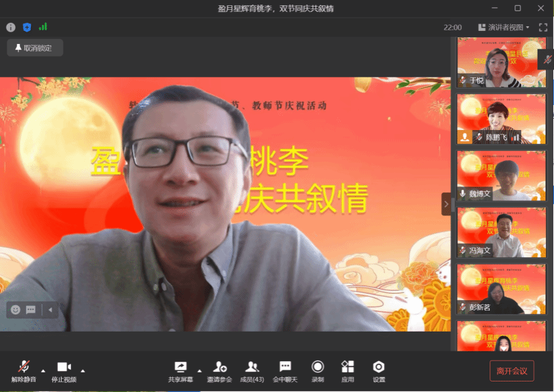
Task: Unlock pinned video with 取消锁定
Action: [35, 48]
